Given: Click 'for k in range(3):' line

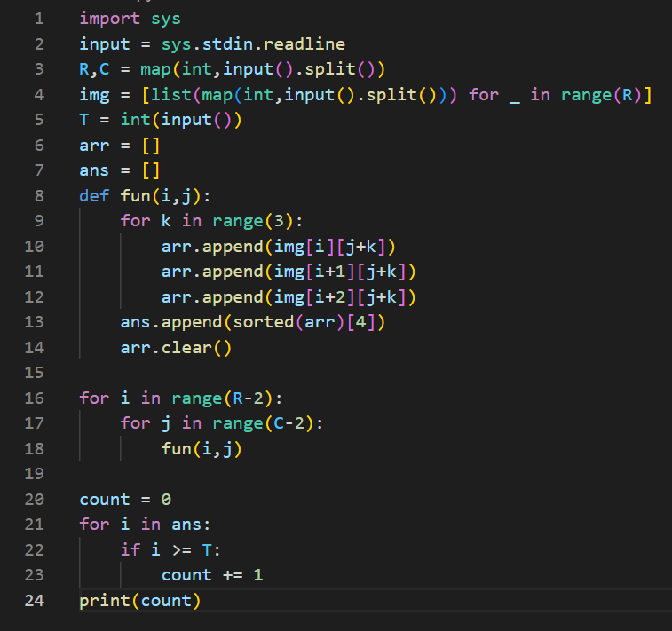Looking at the screenshot, I should point(211,221).
